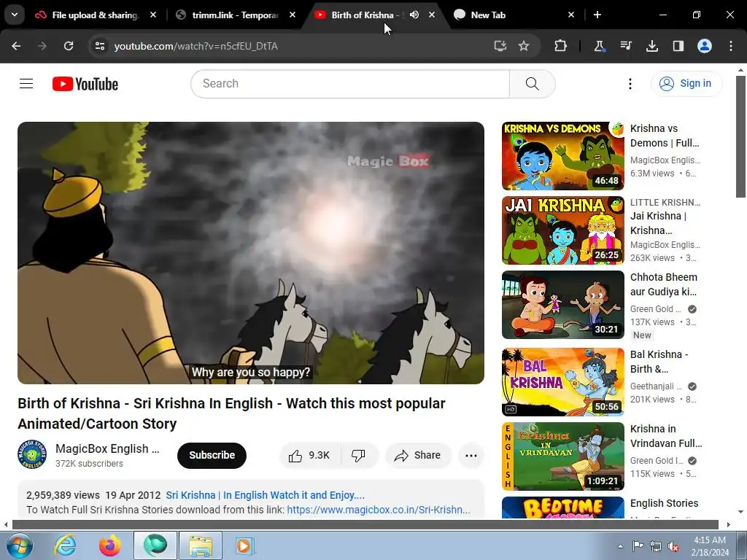Open the Windows Start menu
Image resolution: width=747 pixels, height=560 pixels.
[x=19, y=545]
